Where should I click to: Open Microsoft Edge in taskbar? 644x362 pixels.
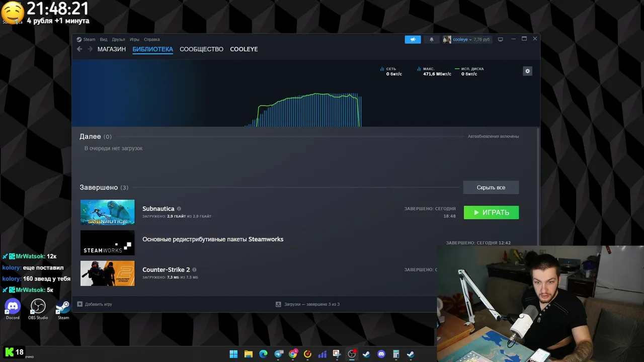click(x=263, y=354)
